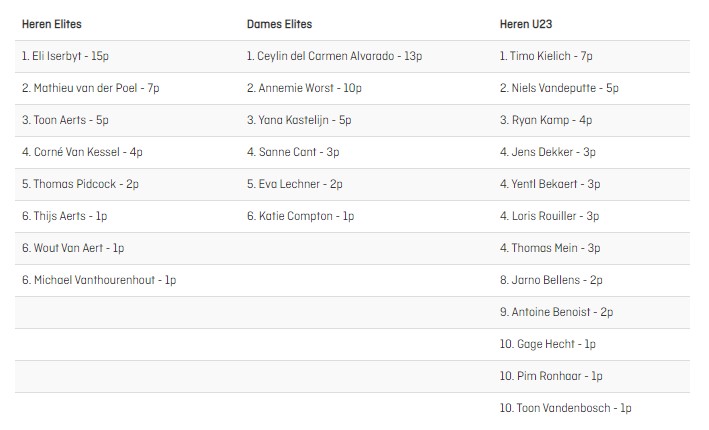Click Antoine Benoist's ranking line

pyautogui.click(x=556, y=312)
